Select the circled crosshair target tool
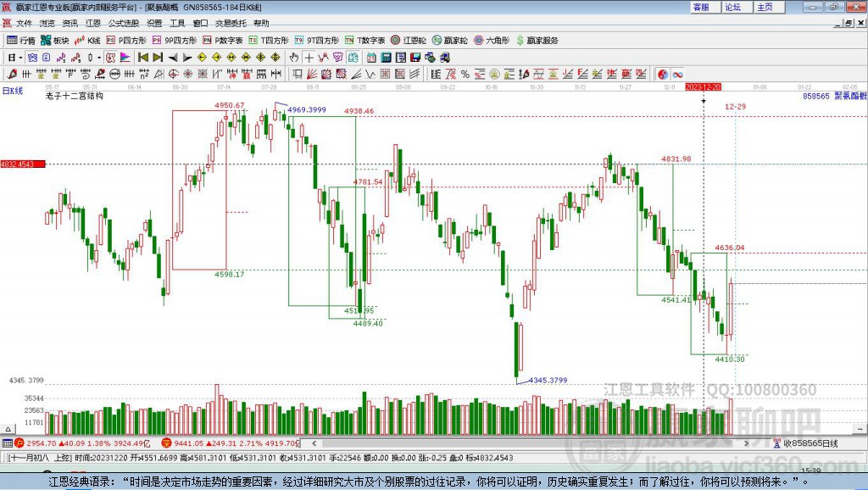 pyautogui.click(x=173, y=75)
